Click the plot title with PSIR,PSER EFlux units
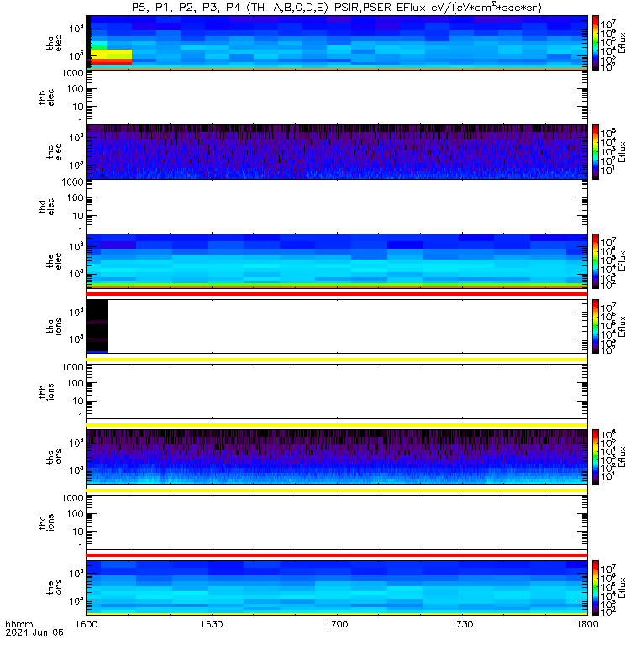 (337, 8)
